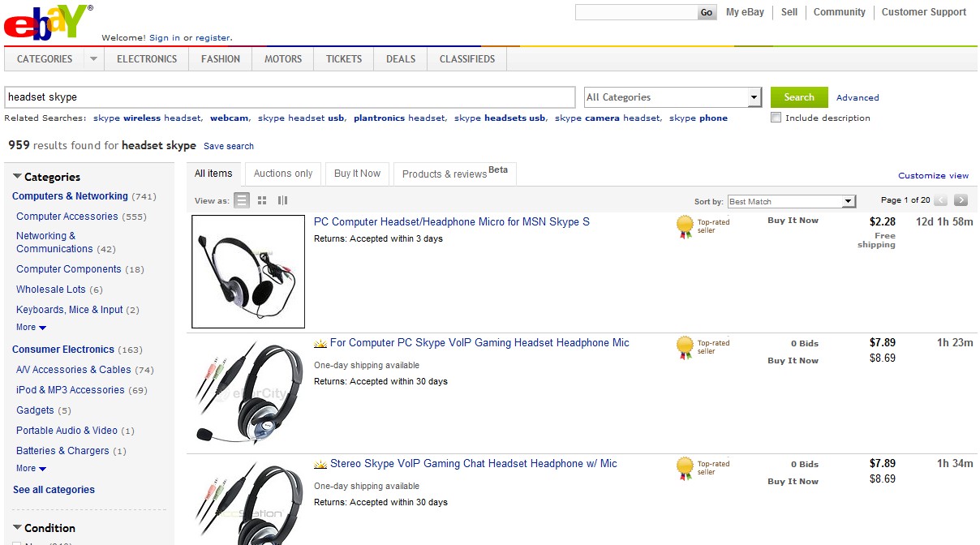Viewport: 980px width, 545px height.
Task: Click Top-rated seller badge for Stereo Skype listing
Action: [x=703, y=468]
